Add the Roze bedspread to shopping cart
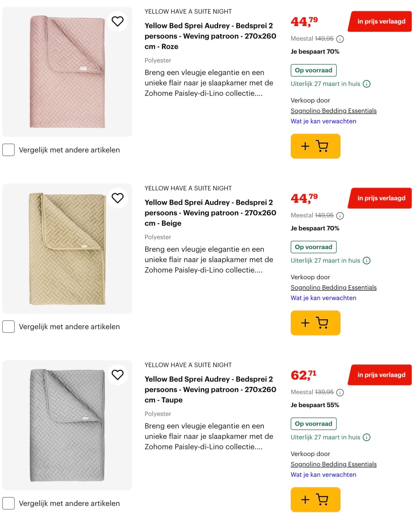This screenshot has width=420, height=525. tap(315, 146)
